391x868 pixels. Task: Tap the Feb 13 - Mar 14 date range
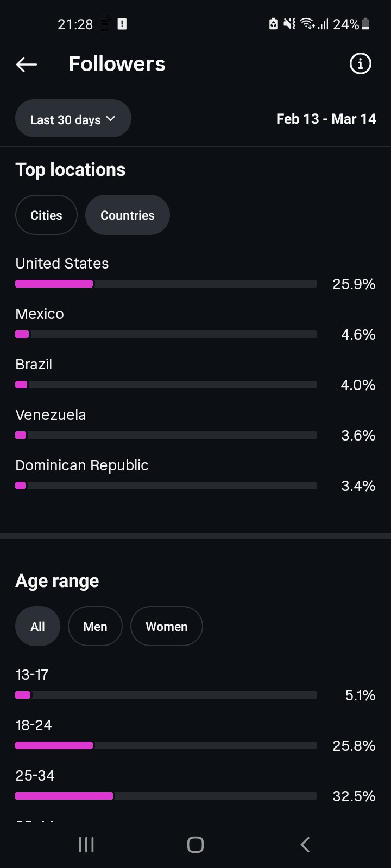click(326, 119)
